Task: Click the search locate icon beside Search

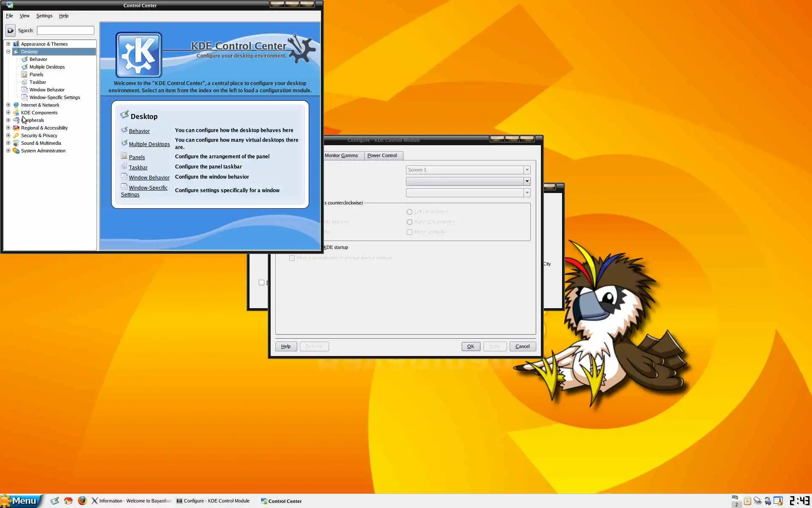Action: [11, 30]
